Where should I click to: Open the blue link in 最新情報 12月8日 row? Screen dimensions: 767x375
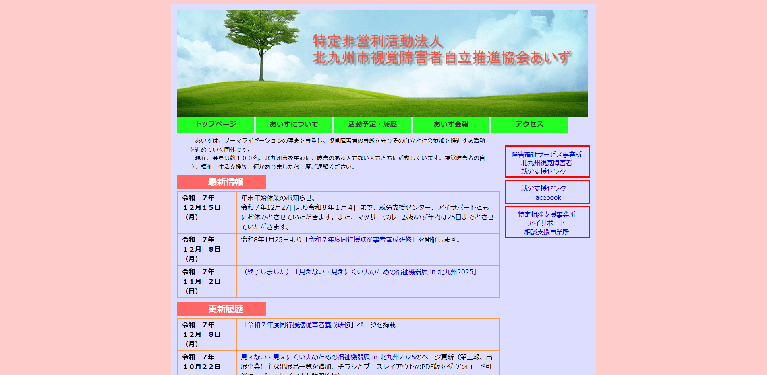click(x=361, y=240)
